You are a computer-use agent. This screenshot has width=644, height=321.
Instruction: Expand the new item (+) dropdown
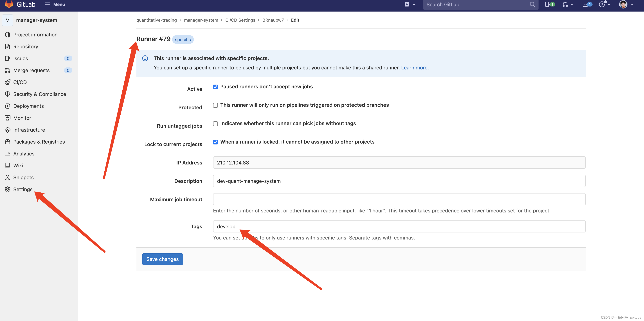click(x=410, y=5)
